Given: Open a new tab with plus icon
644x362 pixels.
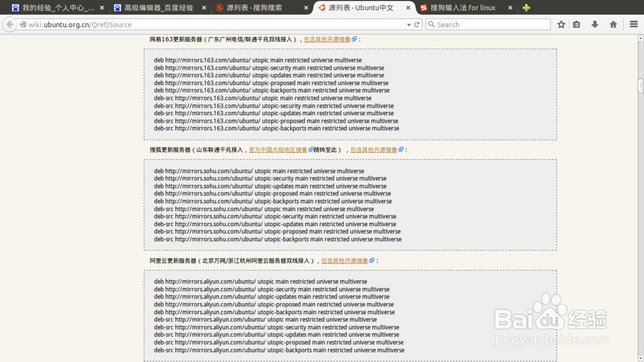Looking at the screenshot, I should click(x=526, y=7).
